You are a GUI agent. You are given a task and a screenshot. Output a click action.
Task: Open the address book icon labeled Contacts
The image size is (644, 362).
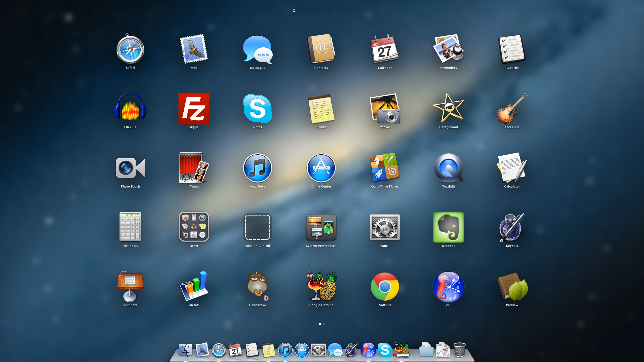tap(321, 49)
